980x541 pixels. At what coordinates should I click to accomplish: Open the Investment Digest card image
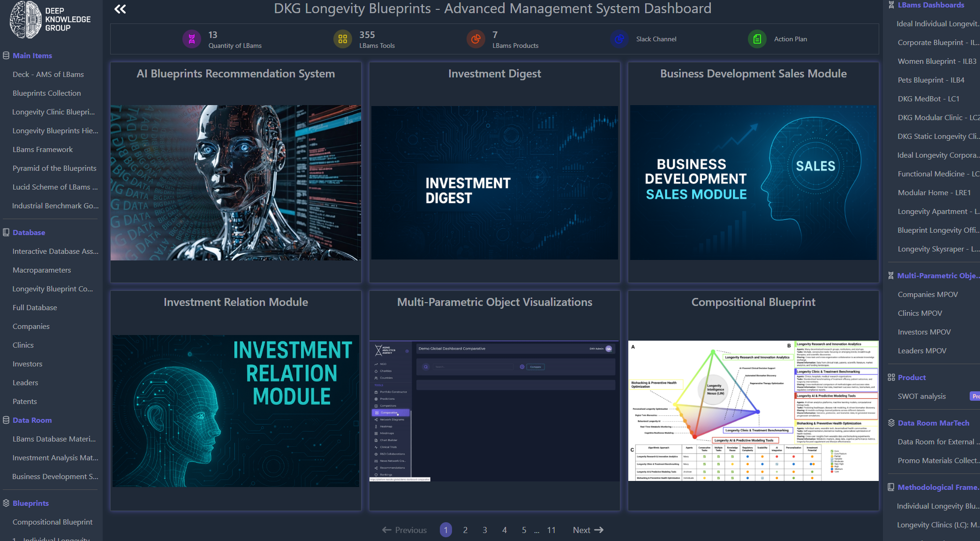pyautogui.click(x=494, y=183)
